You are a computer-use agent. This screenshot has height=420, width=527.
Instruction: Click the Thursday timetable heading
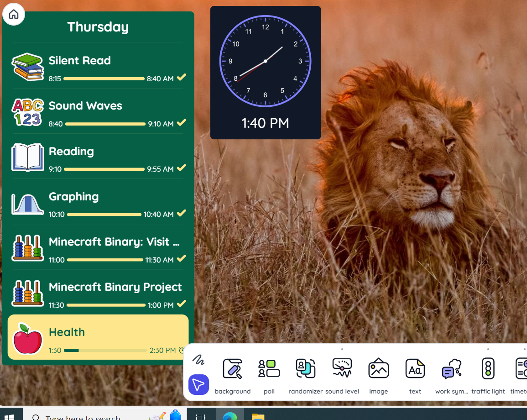(x=98, y=27)
